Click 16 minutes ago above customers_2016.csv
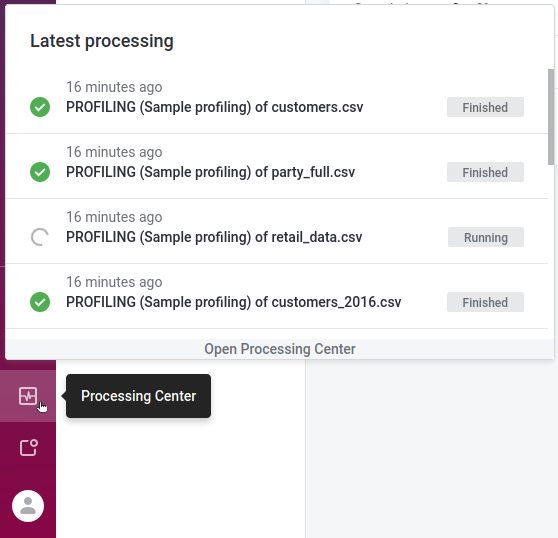 click(114, 282)
